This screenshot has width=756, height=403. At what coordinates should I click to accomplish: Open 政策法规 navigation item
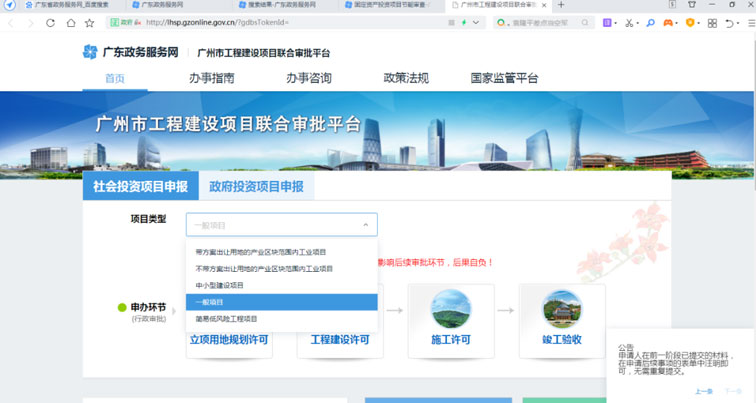pos(406,78)
